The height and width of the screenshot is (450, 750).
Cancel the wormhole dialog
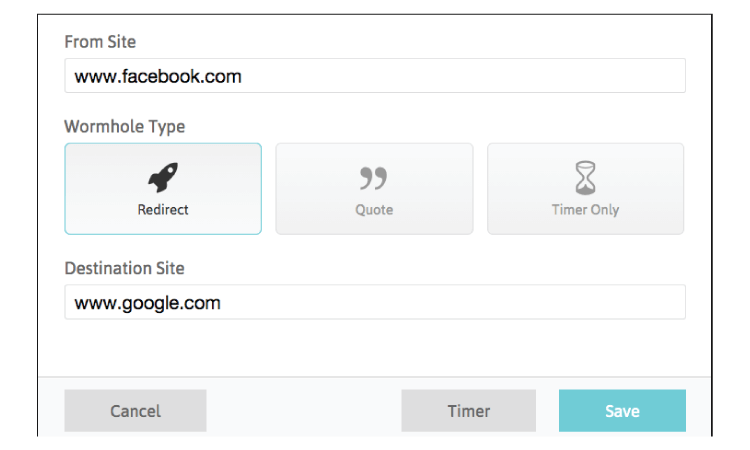coord(135,411)
